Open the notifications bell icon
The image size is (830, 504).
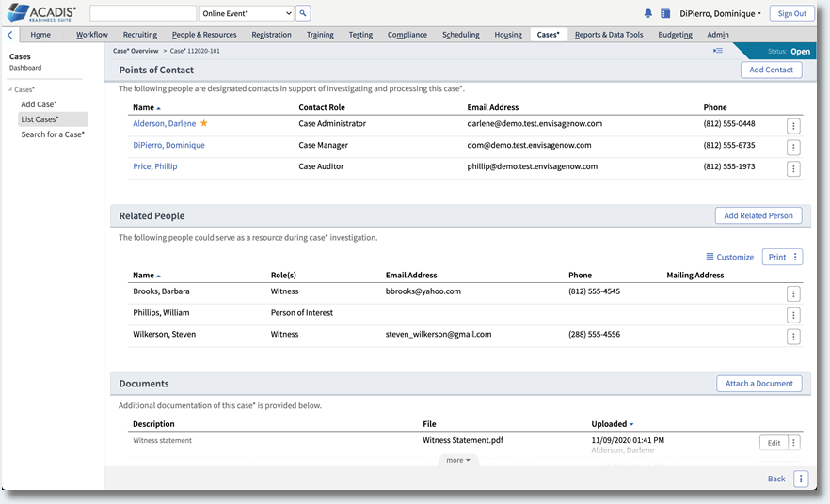click(647, 14)
